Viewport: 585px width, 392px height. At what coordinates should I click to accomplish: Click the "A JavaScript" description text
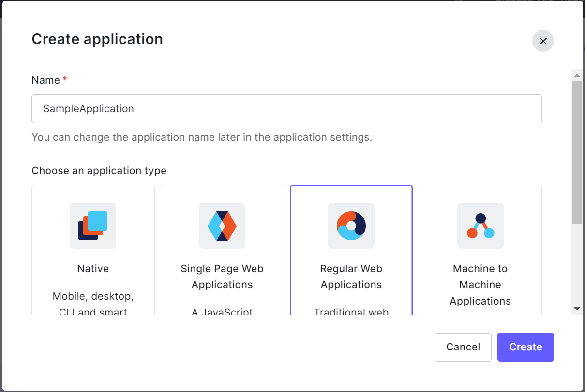click(222, 311)
